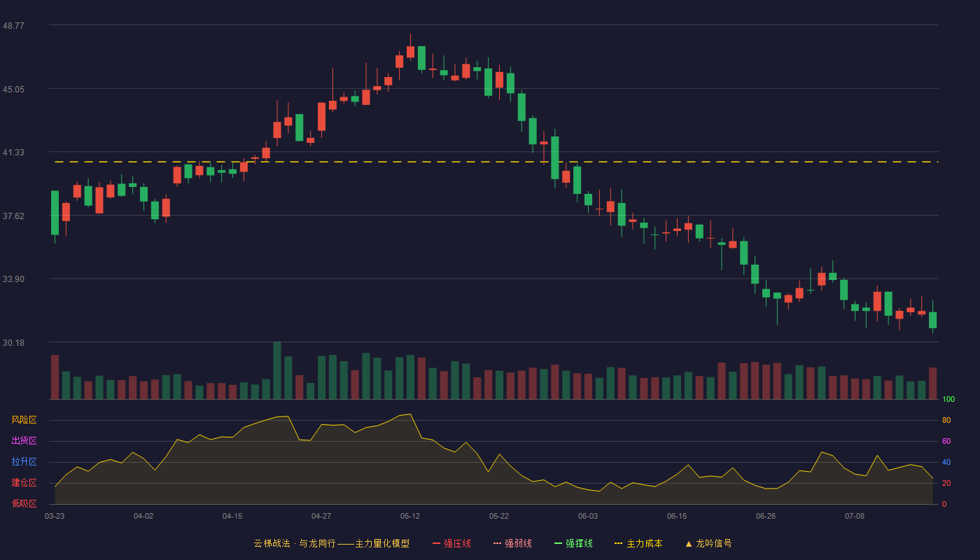Select the 建仓区 zone label
The height and width of the screenshot is (560, 980).
(24, 483)
